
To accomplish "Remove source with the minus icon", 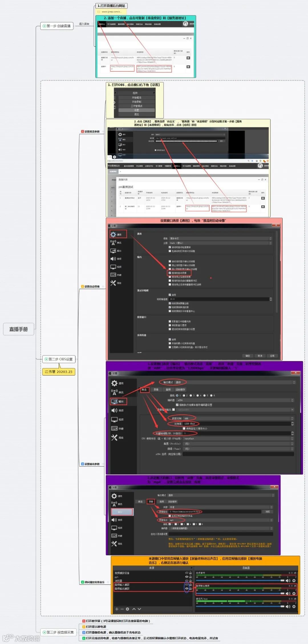I will (x=122, y=609).
